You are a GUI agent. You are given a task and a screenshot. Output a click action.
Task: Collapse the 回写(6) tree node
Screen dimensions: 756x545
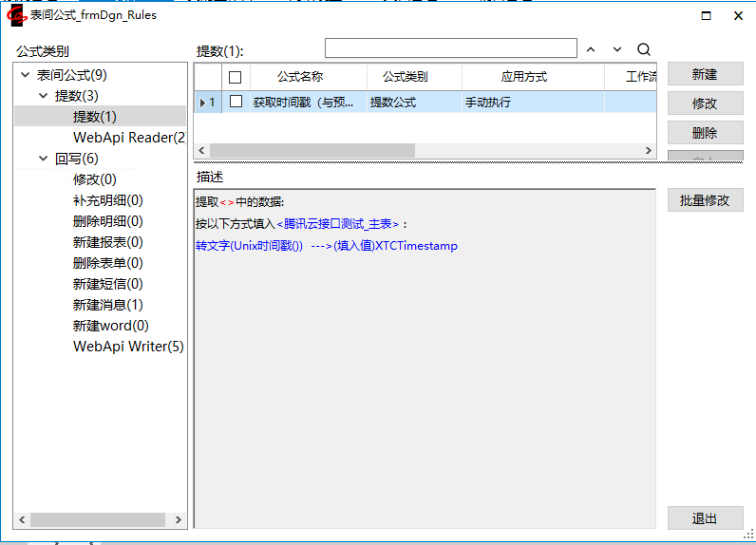[44, 159]
